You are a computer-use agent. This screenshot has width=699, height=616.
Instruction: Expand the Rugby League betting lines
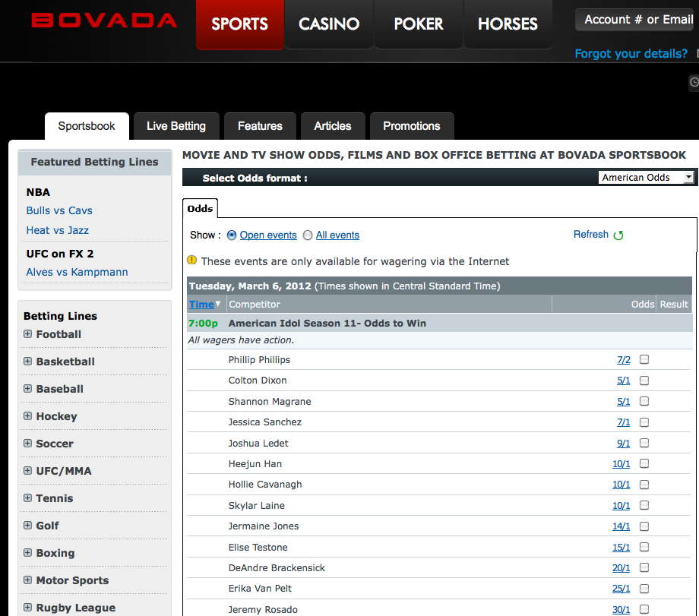point(27,607)
